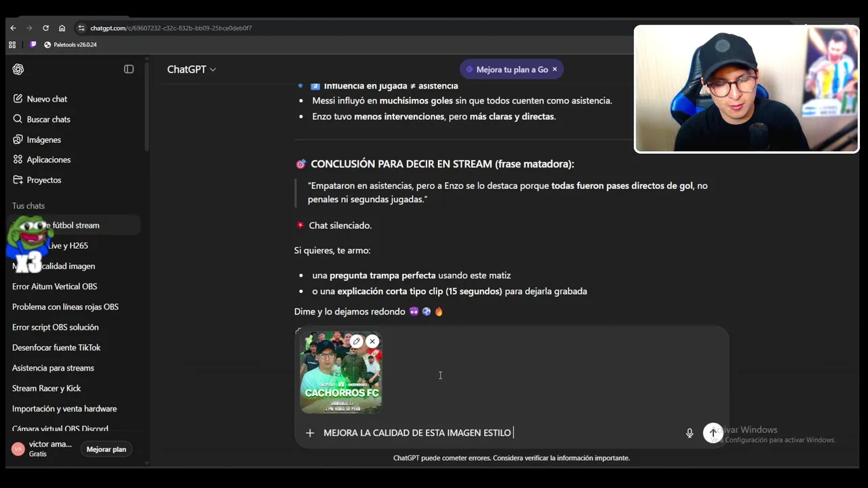Click the site info icon in address bar

(x=81, y=28)
